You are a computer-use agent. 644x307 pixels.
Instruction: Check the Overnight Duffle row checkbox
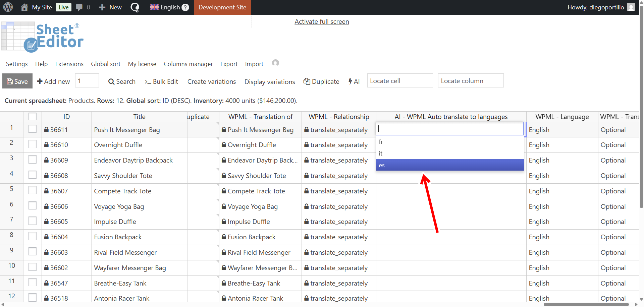33,144
